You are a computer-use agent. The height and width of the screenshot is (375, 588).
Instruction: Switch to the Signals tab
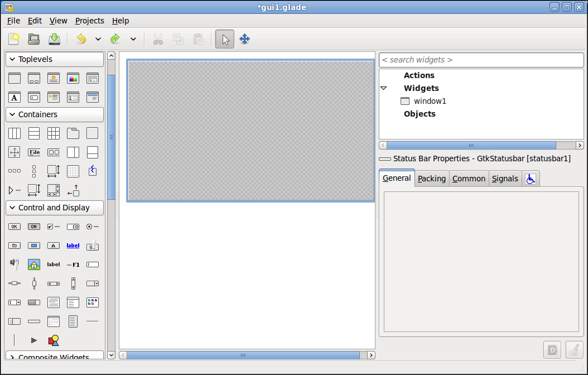[505, 179]
